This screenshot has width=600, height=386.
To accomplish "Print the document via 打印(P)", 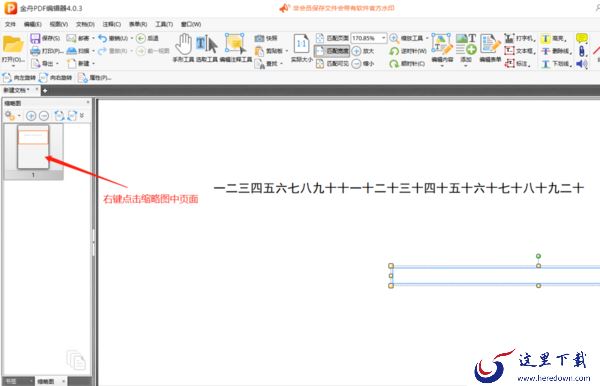I will (x=47, y=50).
